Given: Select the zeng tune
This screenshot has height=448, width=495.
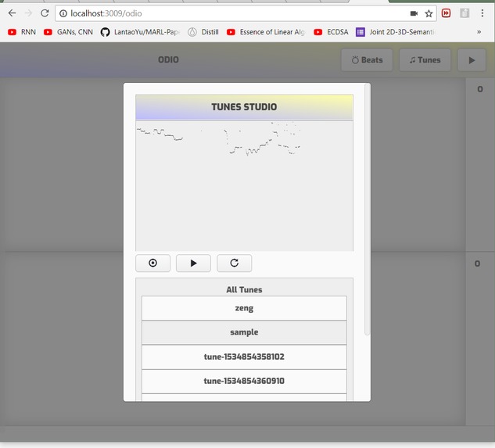Looking at the screenshot, I should (244, 308).
